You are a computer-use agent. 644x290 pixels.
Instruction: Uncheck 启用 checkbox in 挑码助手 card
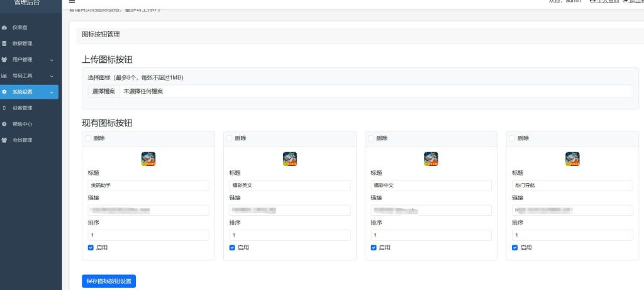coord(91,248)
